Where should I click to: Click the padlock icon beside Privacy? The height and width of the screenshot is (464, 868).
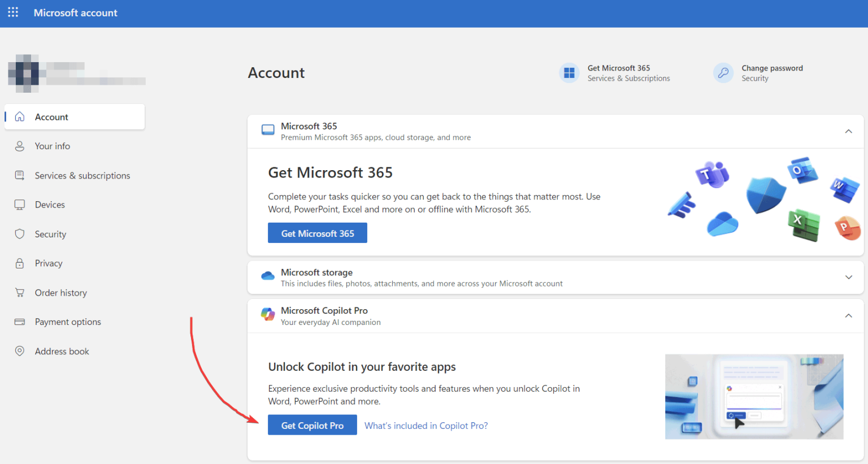[x=20, y=263]
